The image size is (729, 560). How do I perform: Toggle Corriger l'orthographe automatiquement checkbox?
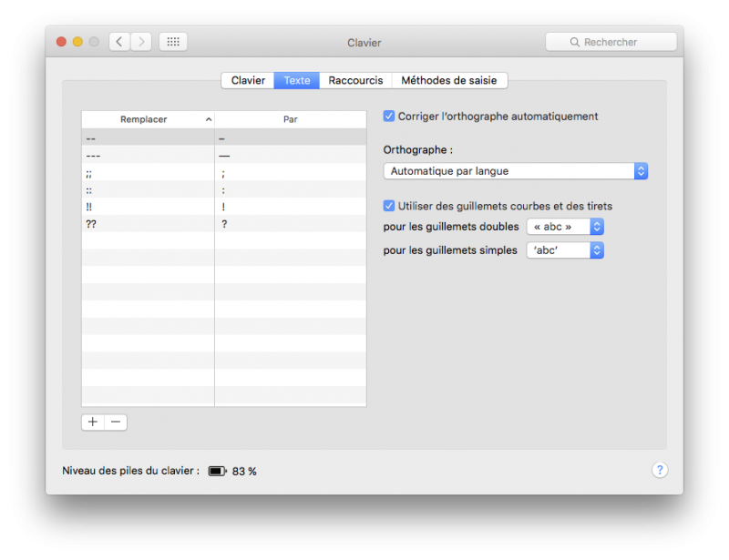[x=389, y=117]
